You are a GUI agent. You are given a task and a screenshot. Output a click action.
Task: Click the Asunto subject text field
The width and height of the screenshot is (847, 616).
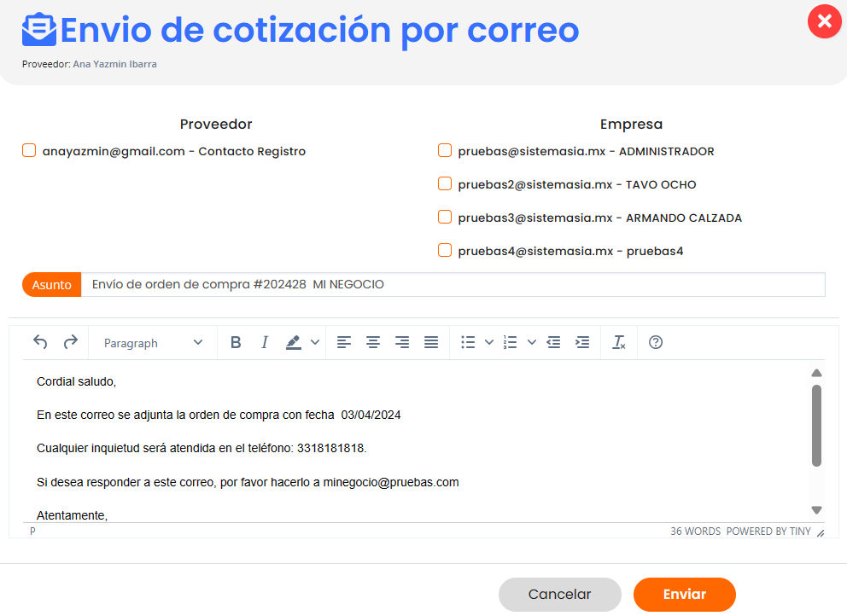click(x=453, y=285)
